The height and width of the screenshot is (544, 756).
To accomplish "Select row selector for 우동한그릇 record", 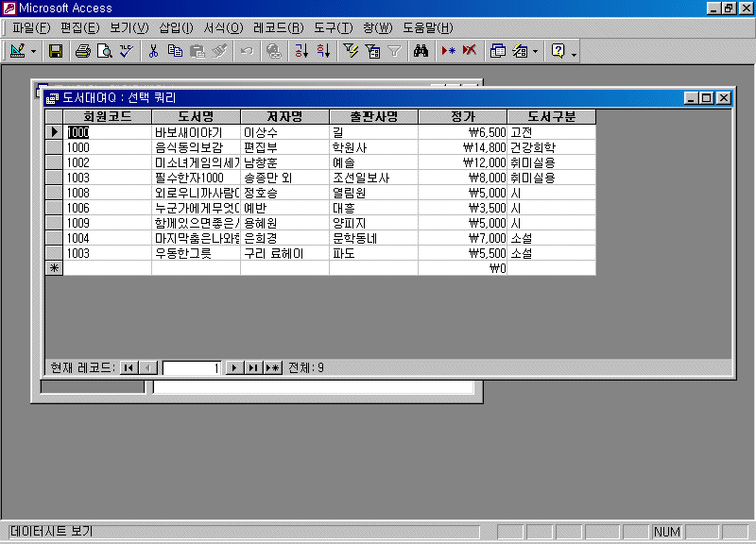I will pos(54,253).
